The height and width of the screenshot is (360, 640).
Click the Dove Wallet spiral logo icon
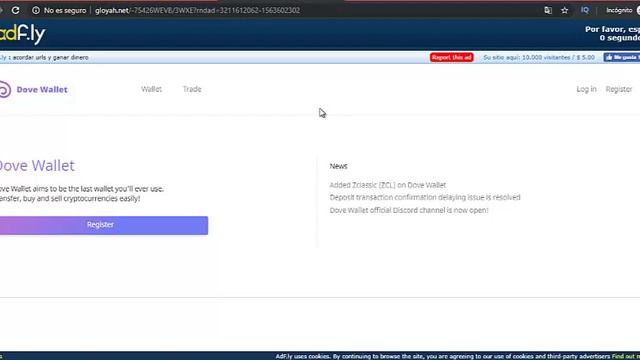pyautogui.click(x=4, y=89)
